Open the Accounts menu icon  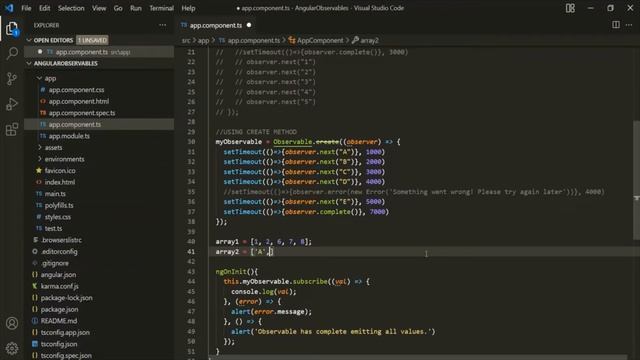[12, 323]
